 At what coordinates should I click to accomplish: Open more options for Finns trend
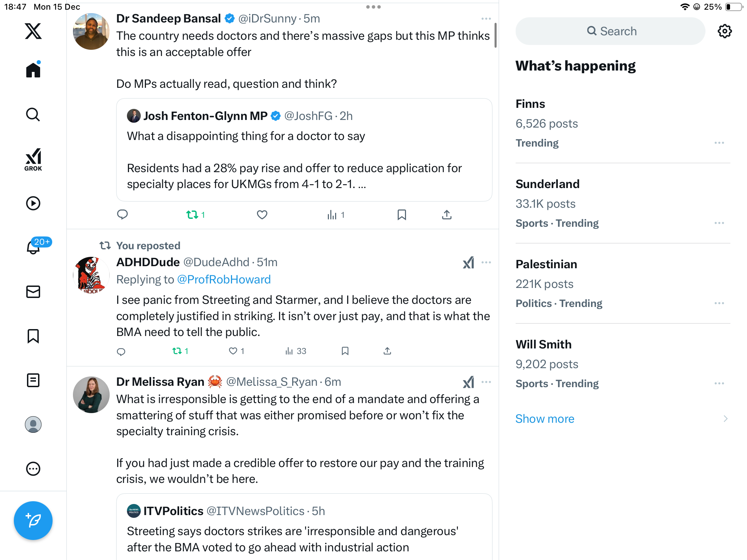719,143
